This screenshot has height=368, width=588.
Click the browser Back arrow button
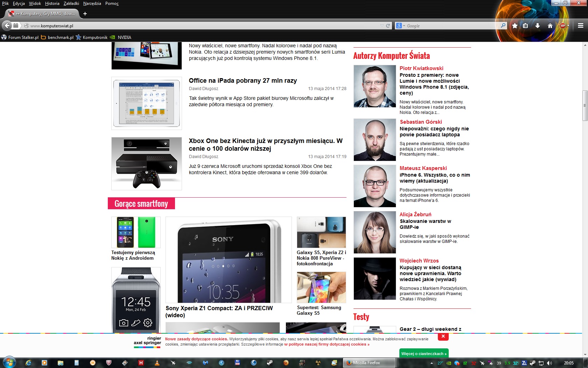pos(7,26)
